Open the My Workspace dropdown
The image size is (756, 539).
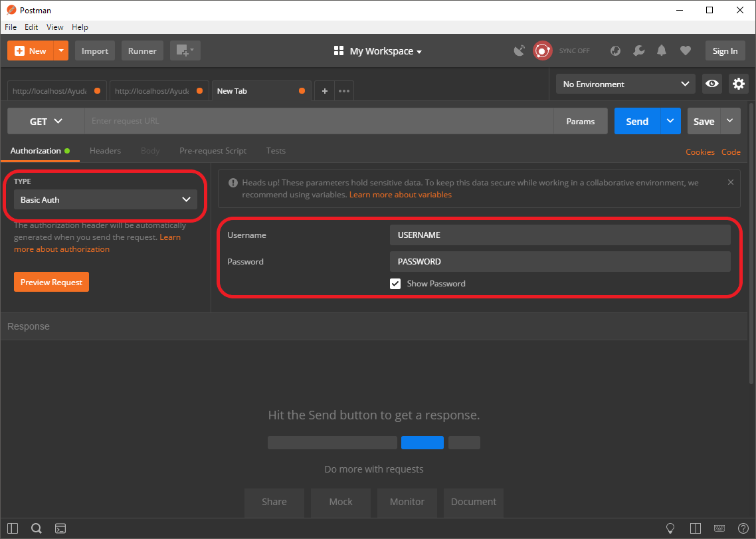pyautogui.click(x=386, y=51)
